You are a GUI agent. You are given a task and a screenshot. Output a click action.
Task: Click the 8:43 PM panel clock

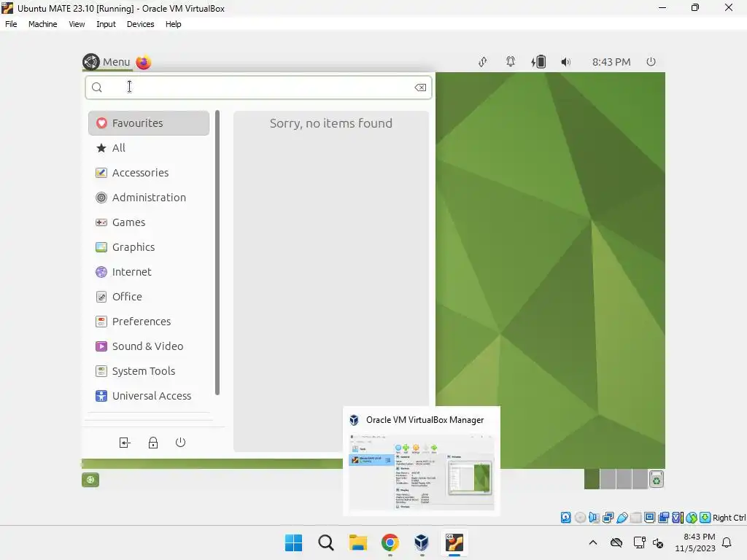[x=611, y=62]
